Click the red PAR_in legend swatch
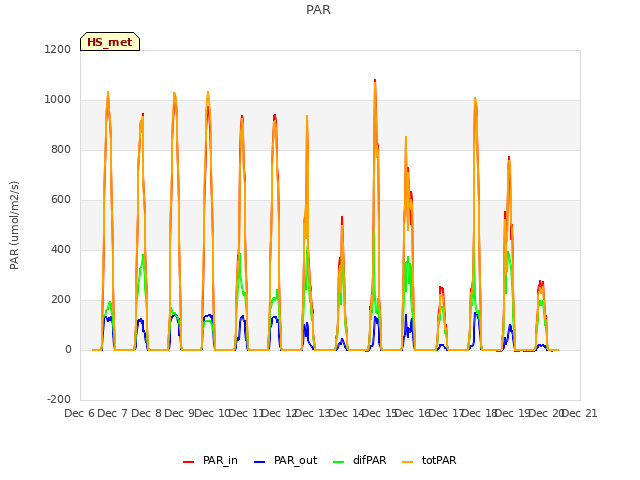 coord(189,462)
